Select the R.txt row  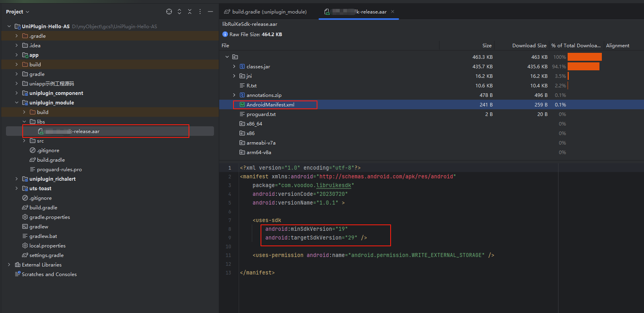point(432,85)
